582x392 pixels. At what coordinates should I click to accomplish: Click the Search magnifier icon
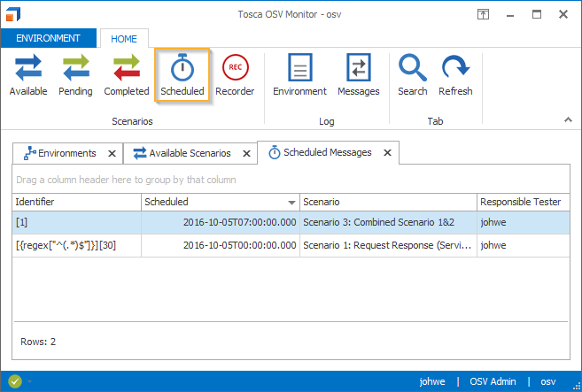coord(412,69)
